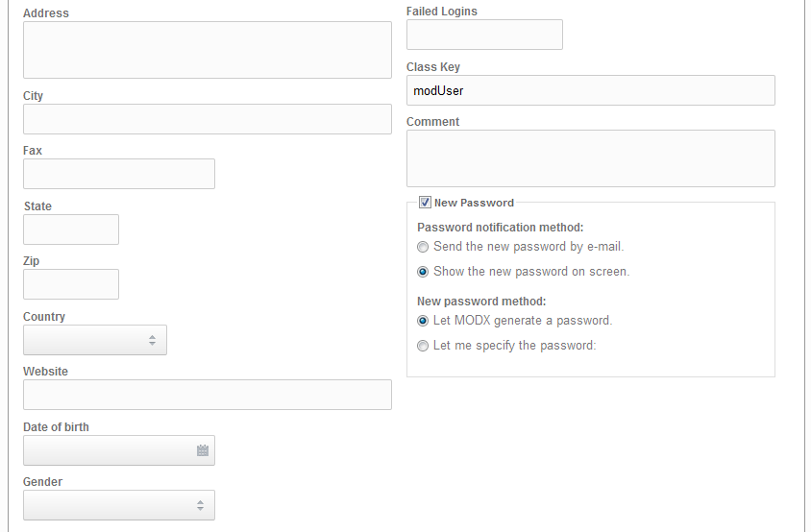Viewport: 811px width, 532px height.
Task: Expand the Country dropdown
Action: pos(94,340)
